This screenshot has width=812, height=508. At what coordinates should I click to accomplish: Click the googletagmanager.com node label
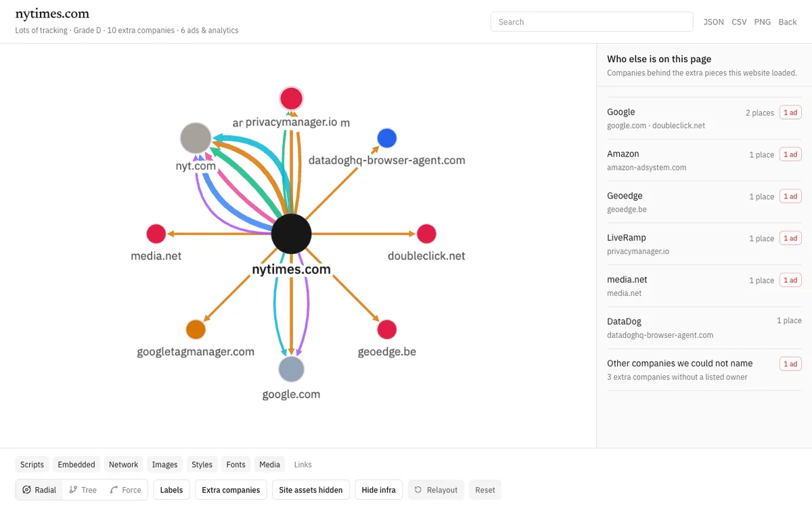pyautogui.click(x=196, y=352)
